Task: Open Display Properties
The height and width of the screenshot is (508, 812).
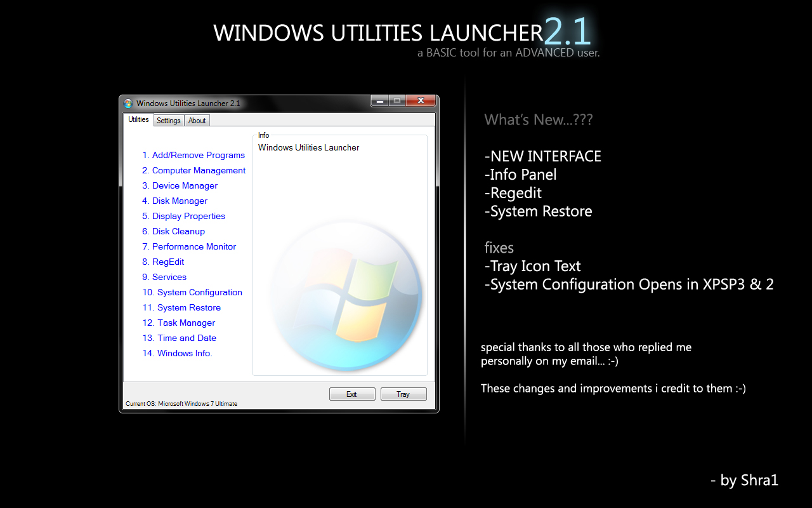Action: 183,216
